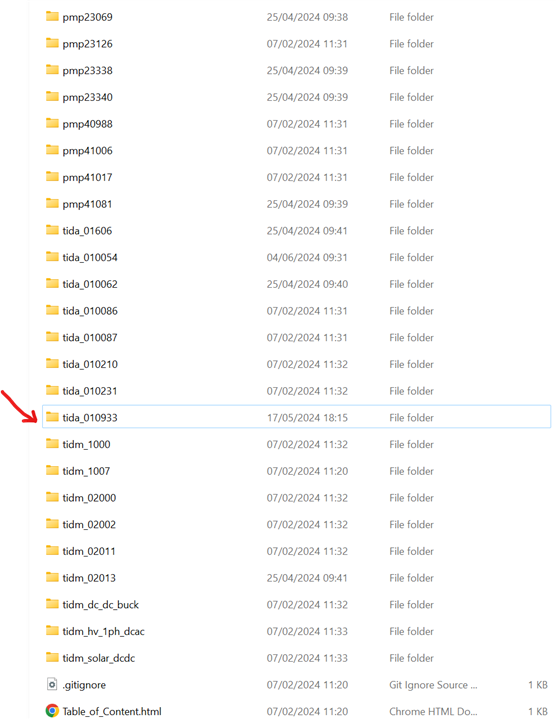556x720 pixels.
Task: Select the tidm_dc_dc_buck folder name
Action: [101, 605]
